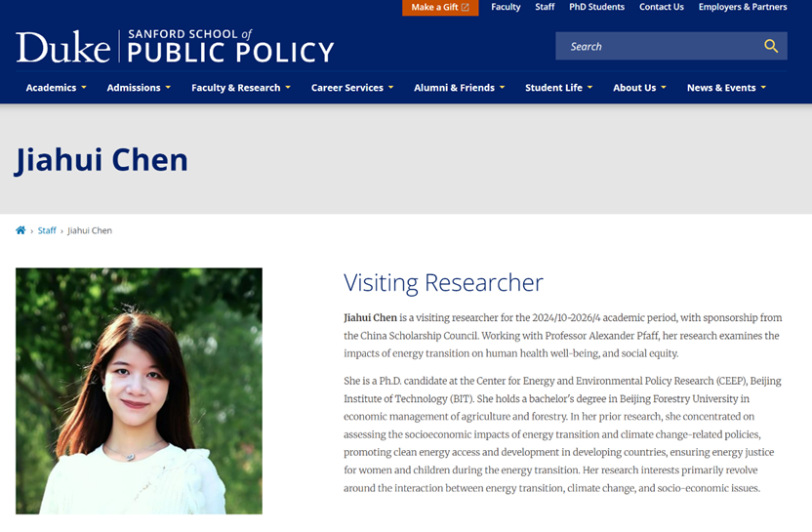812x532 pixels.
Task: Click the Duke Sanford School logo
Action: (175, 46)
